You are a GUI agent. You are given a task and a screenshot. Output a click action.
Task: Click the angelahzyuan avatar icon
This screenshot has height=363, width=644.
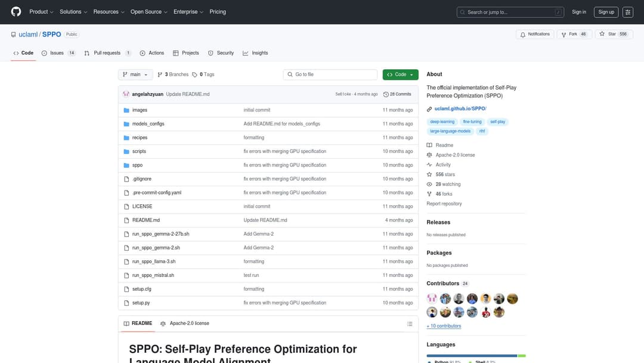coord(126,94)
